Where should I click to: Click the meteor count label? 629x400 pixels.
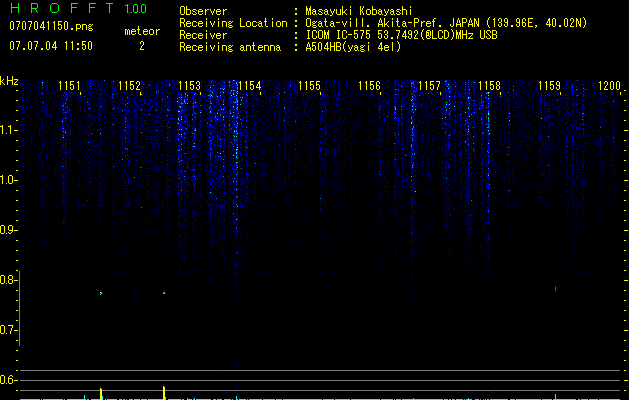click(x=142, y=31)
